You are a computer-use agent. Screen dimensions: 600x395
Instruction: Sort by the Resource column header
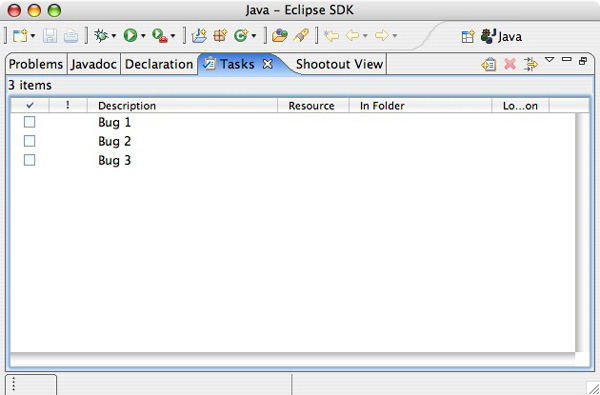(x=313, y=105)
